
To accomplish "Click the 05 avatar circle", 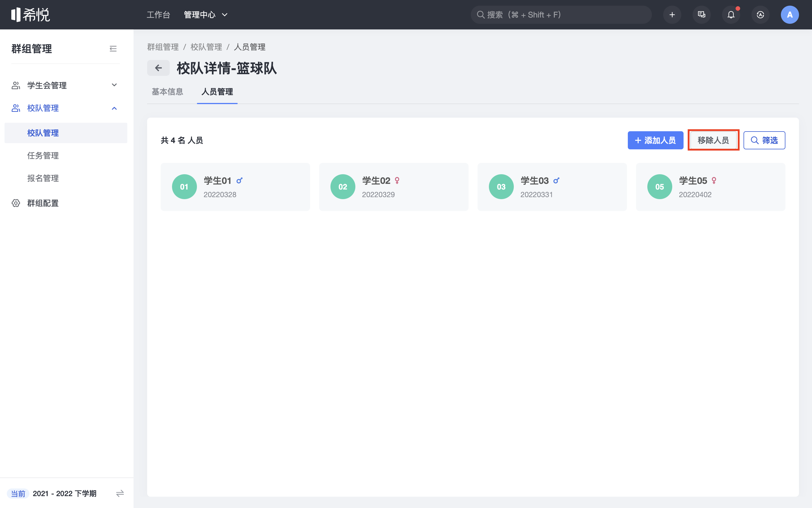I will (x=660, y=187).
